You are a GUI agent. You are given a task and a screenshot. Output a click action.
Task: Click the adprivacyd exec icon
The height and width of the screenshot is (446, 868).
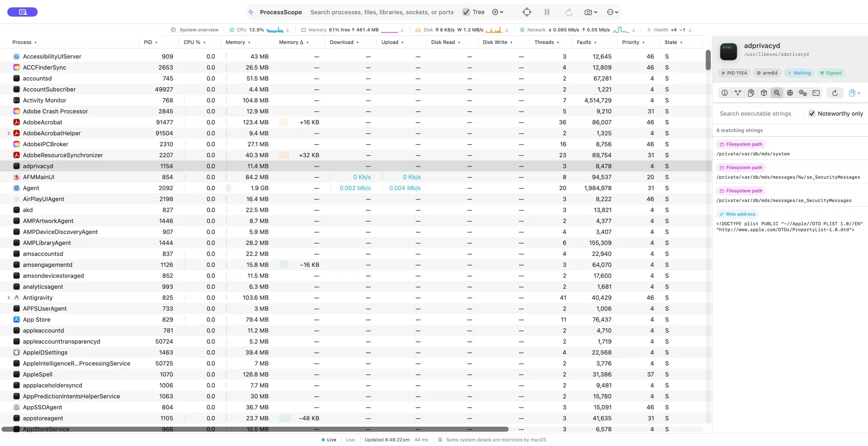click(x=728, y=51)
